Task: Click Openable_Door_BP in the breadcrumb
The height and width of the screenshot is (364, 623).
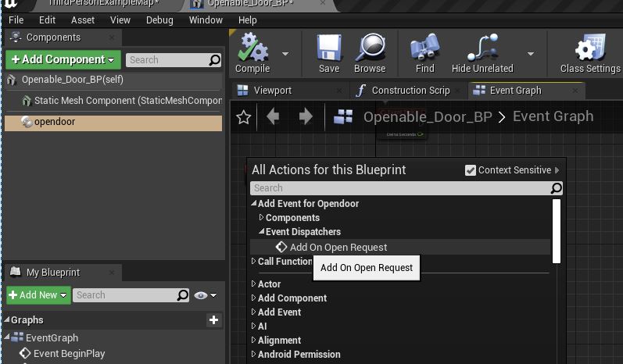Action: coord(428,116)
